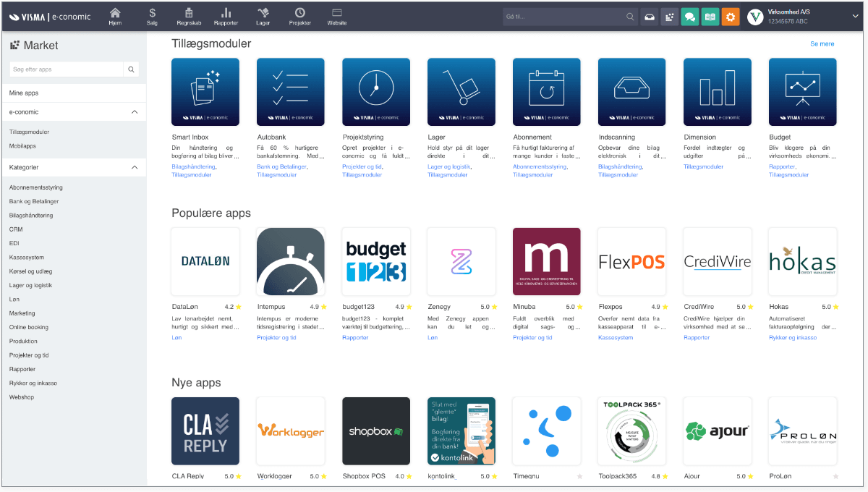Open the Minuba app logo
868x492 pixels.
click(x=547, y=262)
